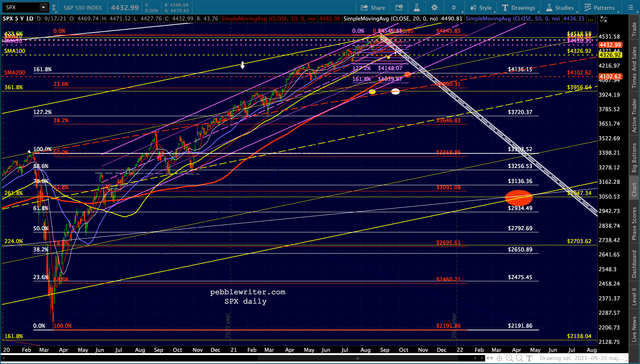Click the pebblewriter.com text annotation
This screenshot has width=640, height=364.
(248, 292)
